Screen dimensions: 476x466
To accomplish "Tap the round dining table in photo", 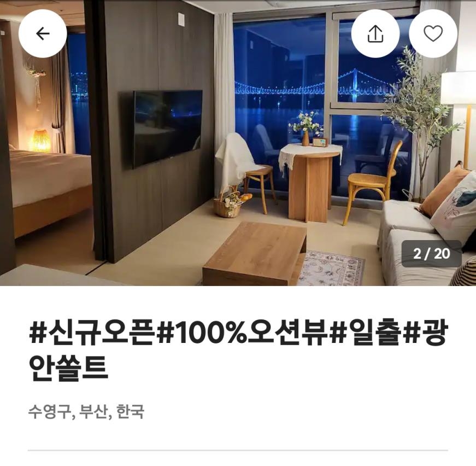I will click(310, 180).
